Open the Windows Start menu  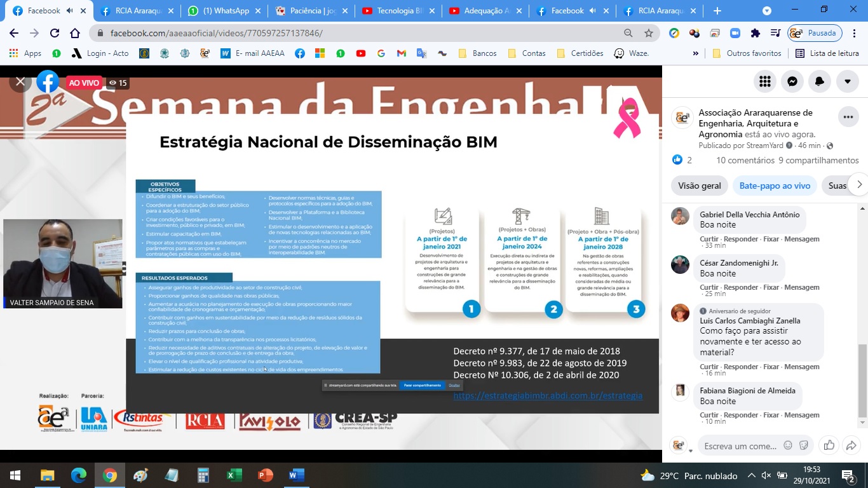coord(15,475)
